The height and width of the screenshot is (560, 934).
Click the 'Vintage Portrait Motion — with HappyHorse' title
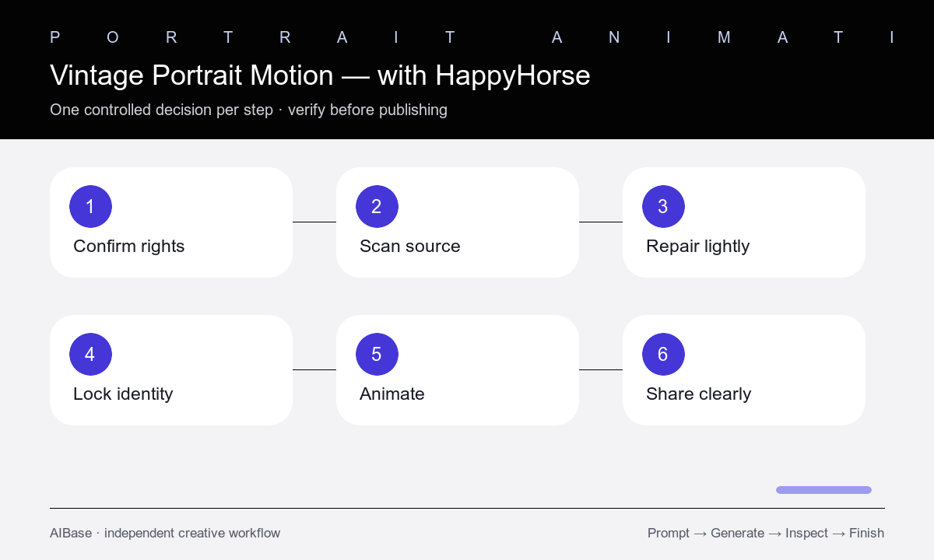coord(320,75)
